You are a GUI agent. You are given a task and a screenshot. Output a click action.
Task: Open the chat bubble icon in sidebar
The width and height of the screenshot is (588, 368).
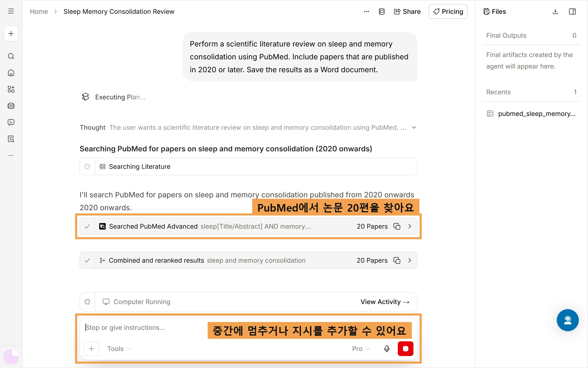click(x=11, y=122)
